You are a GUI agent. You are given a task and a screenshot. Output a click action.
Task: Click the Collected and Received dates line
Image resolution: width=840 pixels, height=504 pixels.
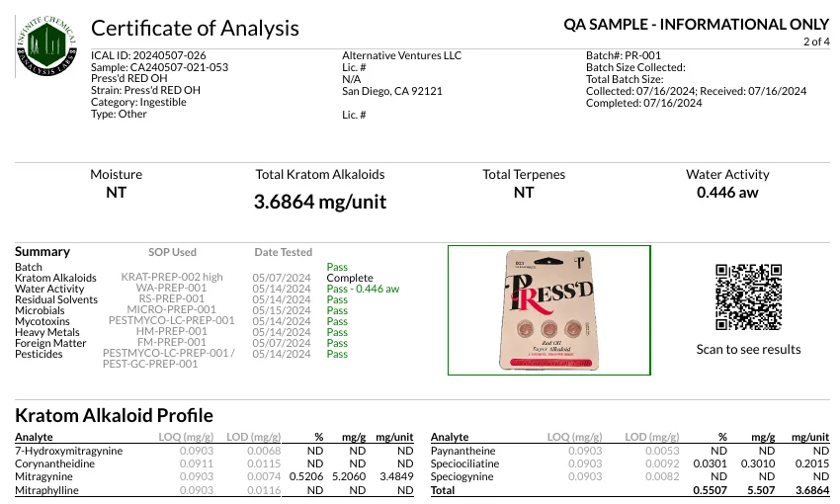click(697, 91)
